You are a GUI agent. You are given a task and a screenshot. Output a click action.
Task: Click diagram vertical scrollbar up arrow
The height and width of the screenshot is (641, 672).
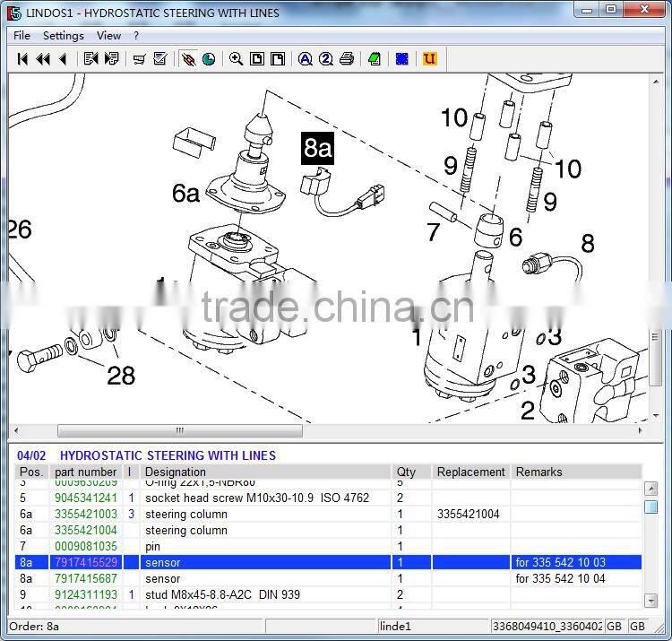(656, 82)
